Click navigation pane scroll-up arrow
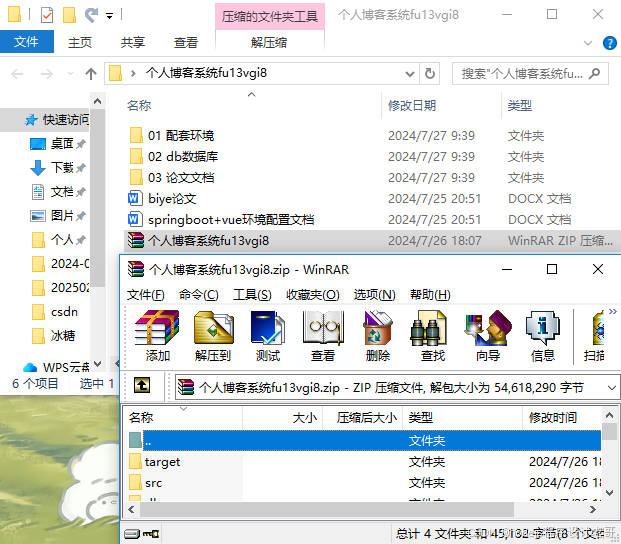The height and width of the screenshot is (544, 621). tap(97, 102)
